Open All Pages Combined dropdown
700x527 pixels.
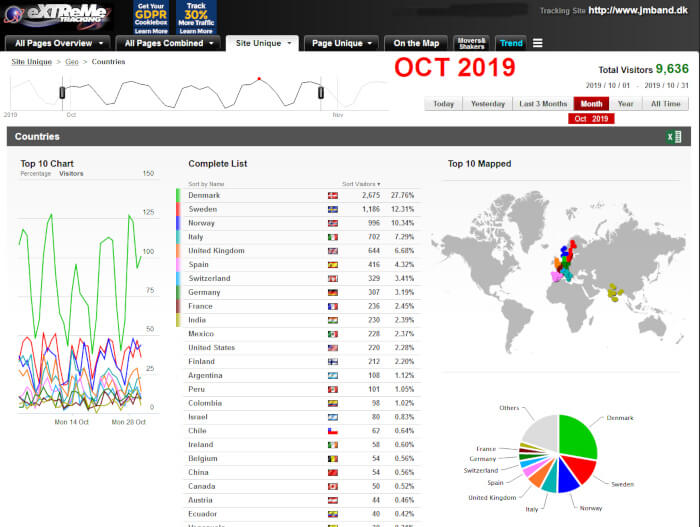(168, 43)
